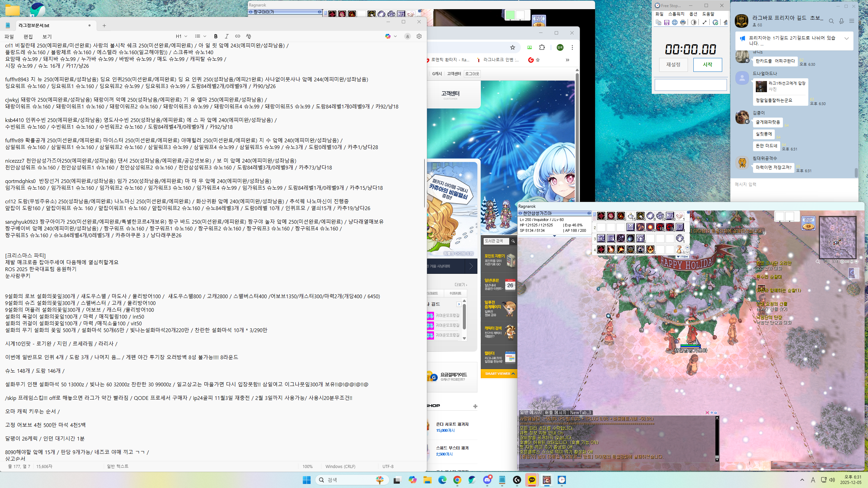Open KakaoTalk from the taskbar
868x488 pixels.
coord(532,480)
